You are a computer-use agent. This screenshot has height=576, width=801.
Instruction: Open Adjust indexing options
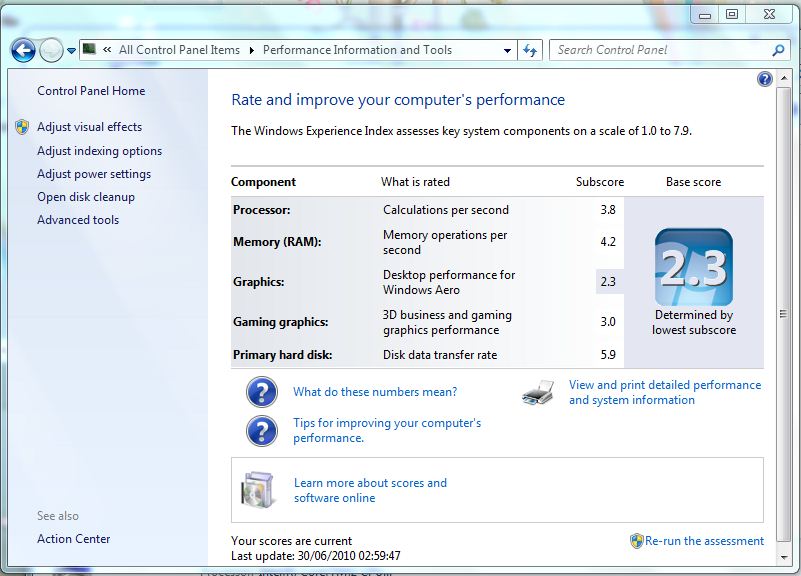[x=99, y=151]
